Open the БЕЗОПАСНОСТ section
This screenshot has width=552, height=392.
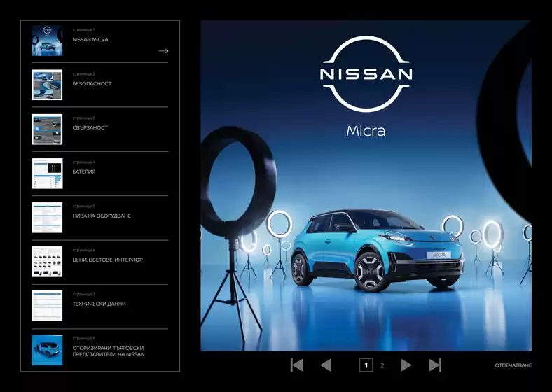pyautogui.click(x=92, y=84)
